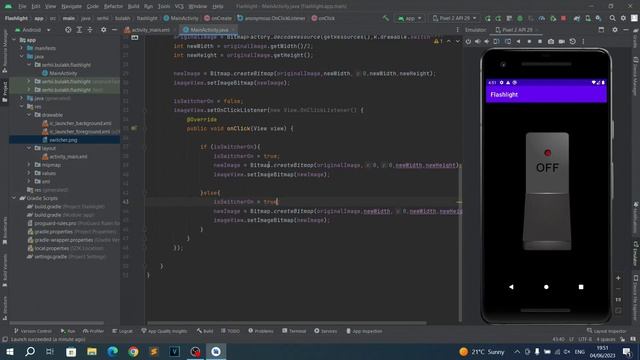Click emulator toolbar Back triangle icon

pos(518,41)
